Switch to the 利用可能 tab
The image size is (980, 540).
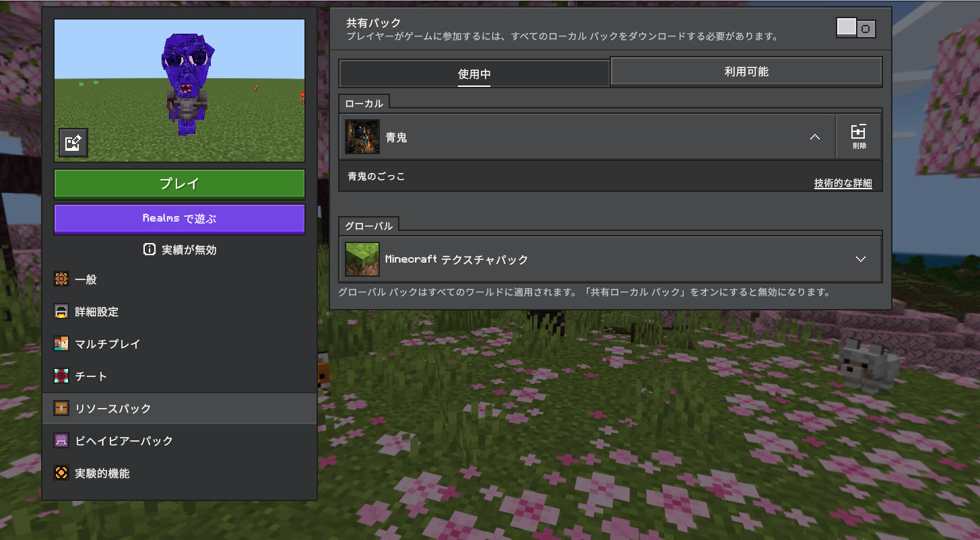click(x=746, y=71)
